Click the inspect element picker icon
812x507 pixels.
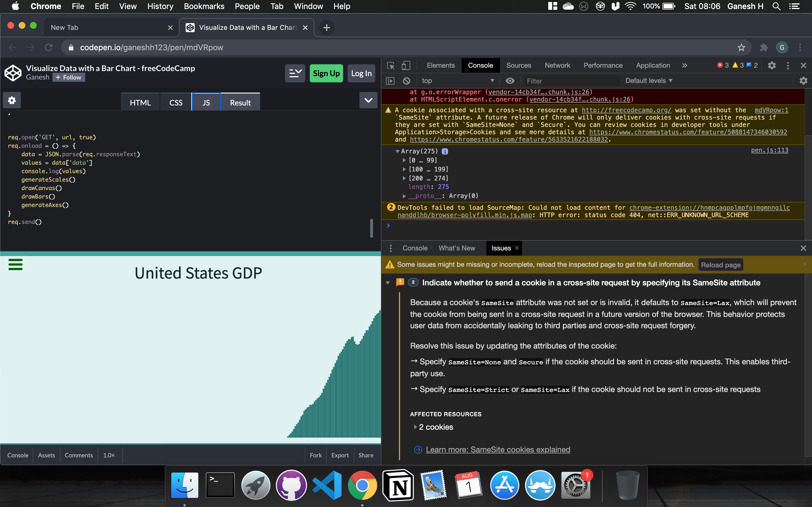[x=391, y=65]
